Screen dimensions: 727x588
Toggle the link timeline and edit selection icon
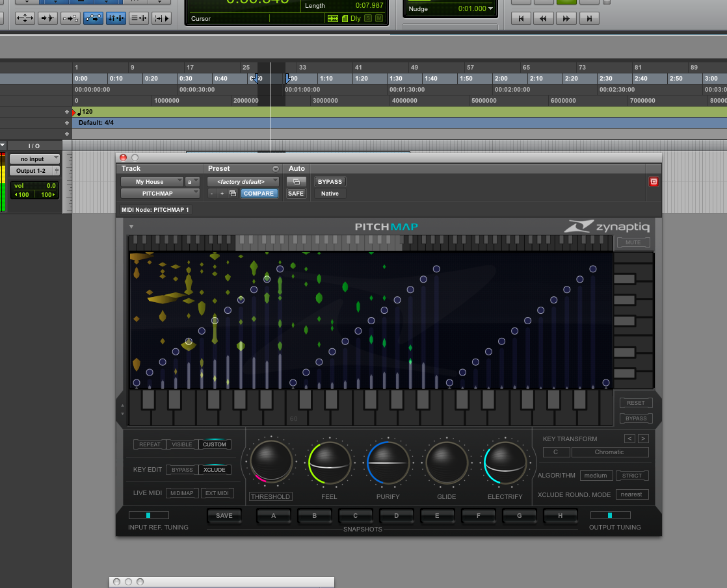pyautogui.click(x=70, y=18)
